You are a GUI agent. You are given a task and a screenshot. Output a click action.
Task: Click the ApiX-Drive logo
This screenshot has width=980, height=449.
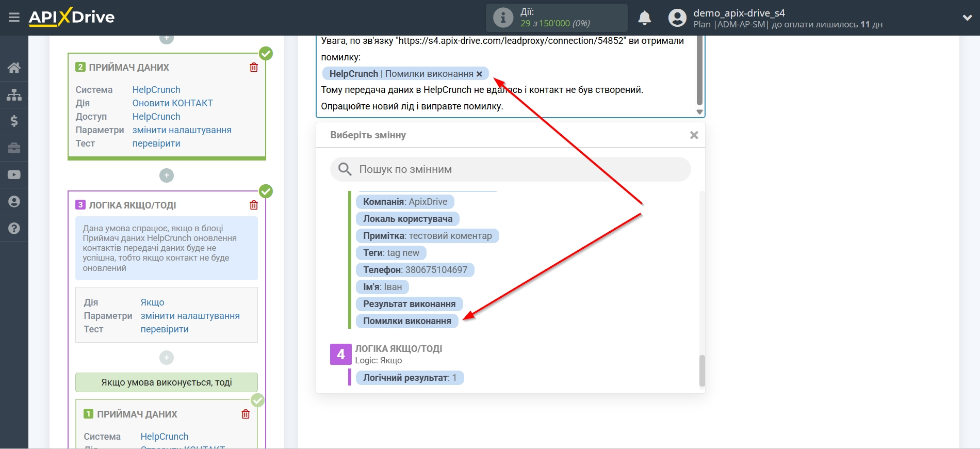point(72,17)
